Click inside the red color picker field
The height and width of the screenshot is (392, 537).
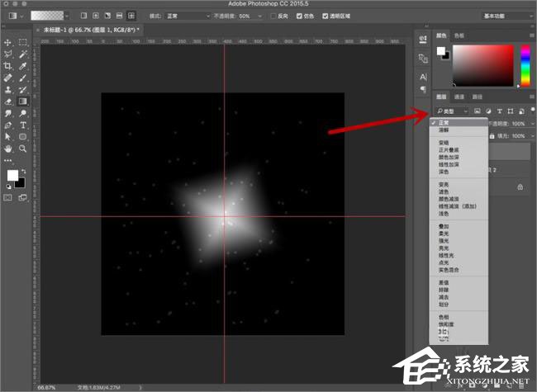483,65
